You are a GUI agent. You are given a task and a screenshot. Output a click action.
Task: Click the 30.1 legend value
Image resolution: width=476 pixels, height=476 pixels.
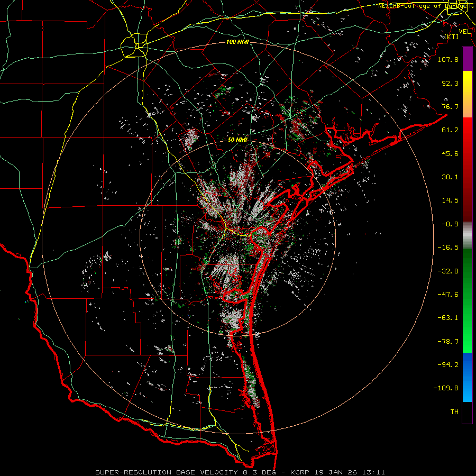[x=450, y=177]
